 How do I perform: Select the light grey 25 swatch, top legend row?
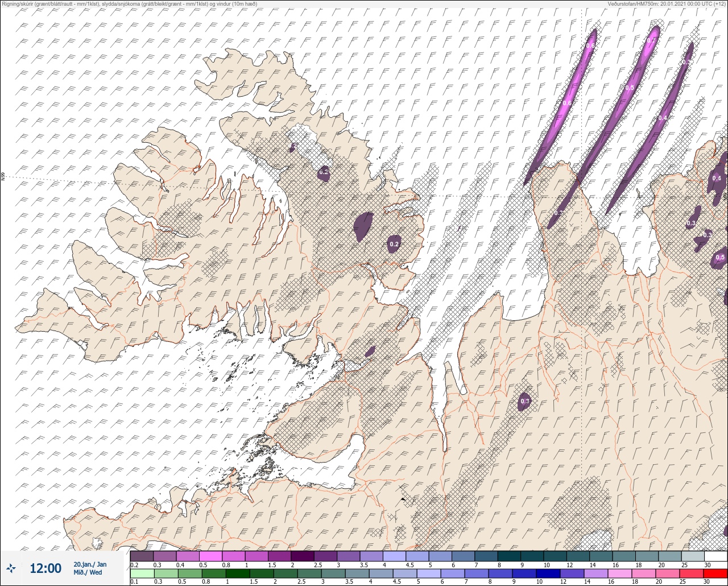(x=692, y=556)
